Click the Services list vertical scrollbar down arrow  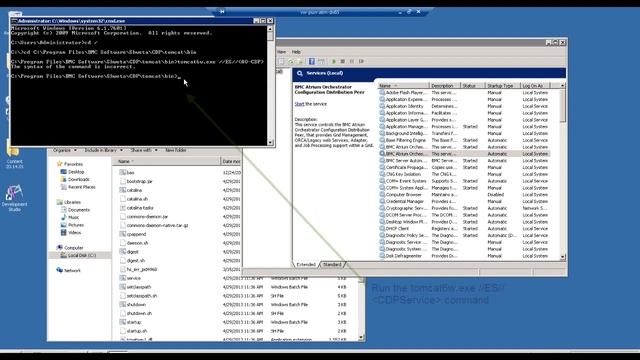[x=562, y=257]
